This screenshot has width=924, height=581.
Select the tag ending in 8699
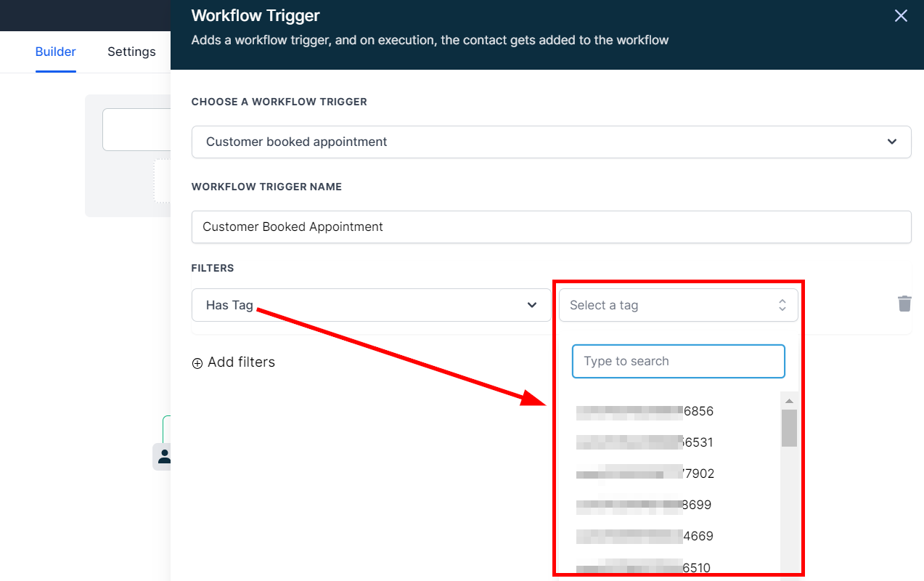coord(645,505)
